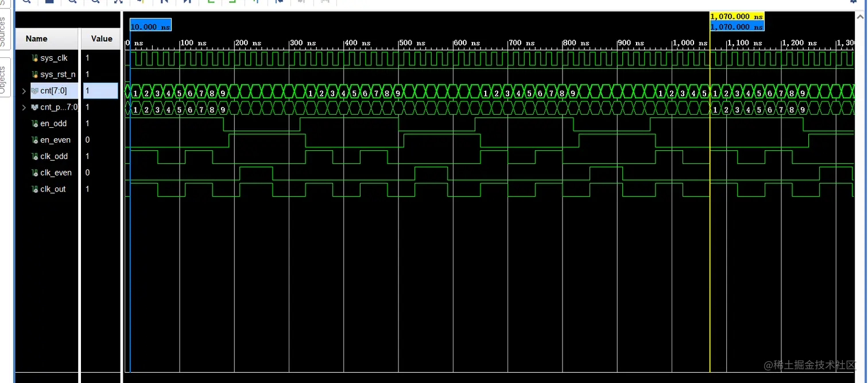Click the Value column header

pyautogui.click(x=101, y=39)
